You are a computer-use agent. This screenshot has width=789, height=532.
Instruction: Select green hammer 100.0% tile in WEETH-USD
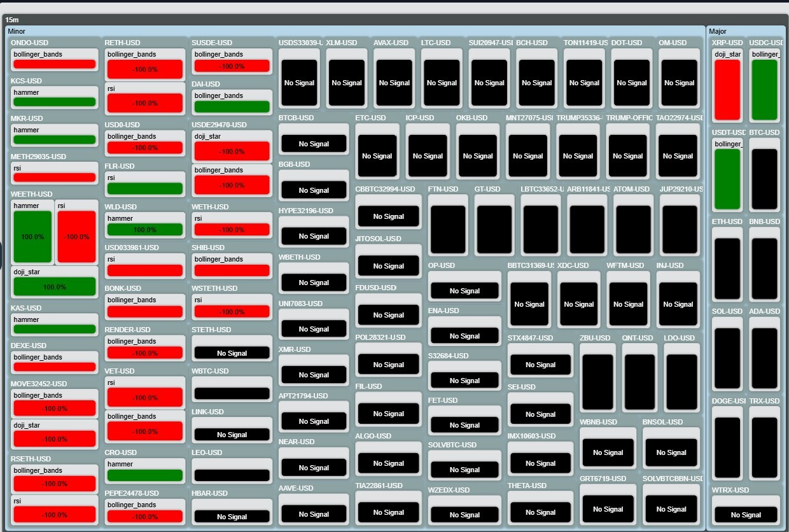pyautogui.click(x=32, y=237)
